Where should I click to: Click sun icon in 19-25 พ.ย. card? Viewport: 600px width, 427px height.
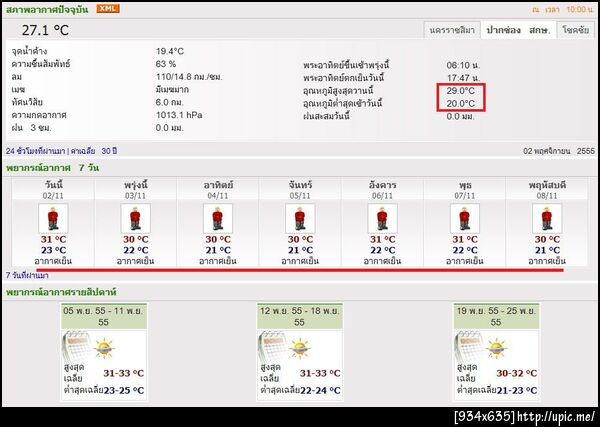point(497,348)
